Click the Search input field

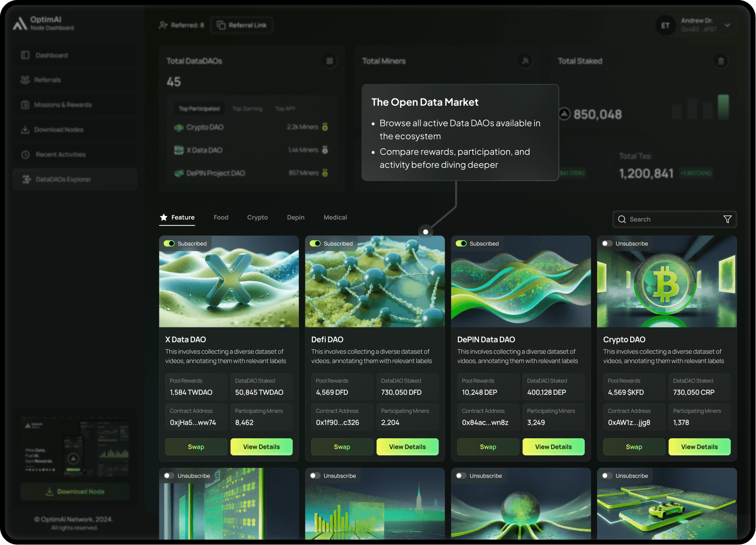pyautogui.click(x=668, y=219)
